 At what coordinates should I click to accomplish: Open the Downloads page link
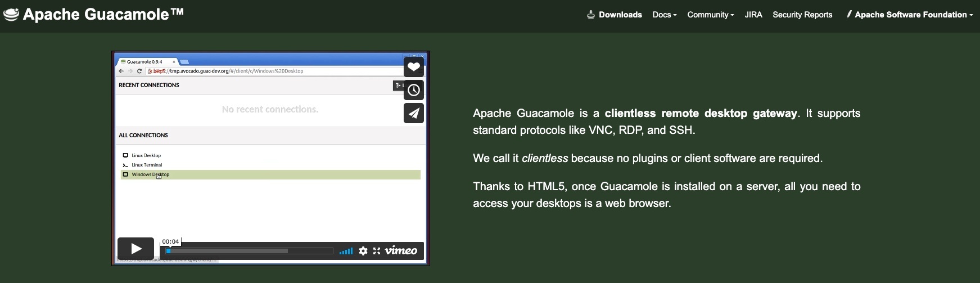point(620,15)
